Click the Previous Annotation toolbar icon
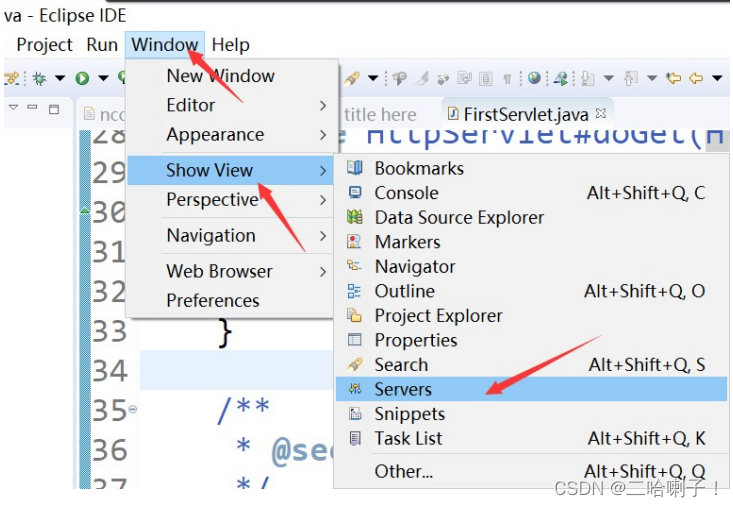Viewport: 733px width, 507px height. 631,78
